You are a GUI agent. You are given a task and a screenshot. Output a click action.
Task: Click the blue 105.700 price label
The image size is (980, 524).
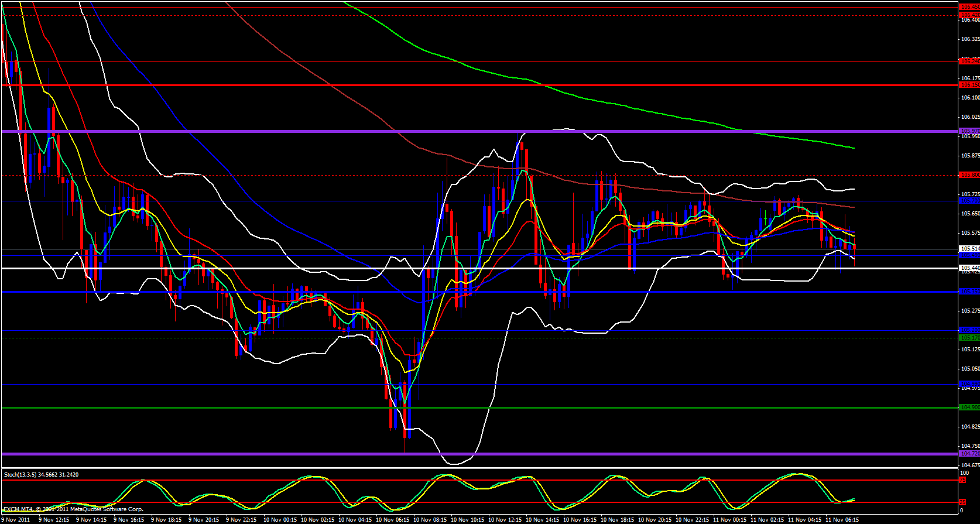coord(969,200)
